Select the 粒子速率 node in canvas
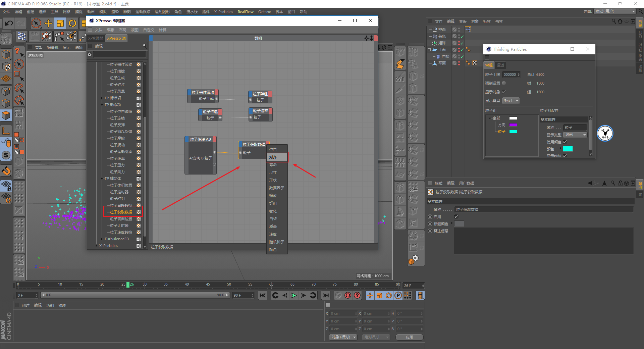This screenshot has height=349, width=644. click(260, 114)
